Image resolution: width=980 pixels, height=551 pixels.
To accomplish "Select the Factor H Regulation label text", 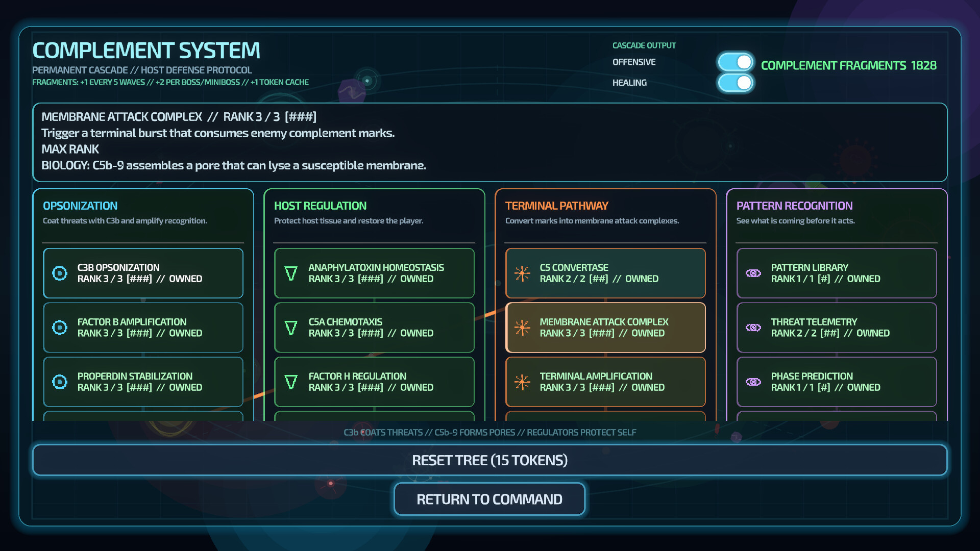I will (357, 376).
